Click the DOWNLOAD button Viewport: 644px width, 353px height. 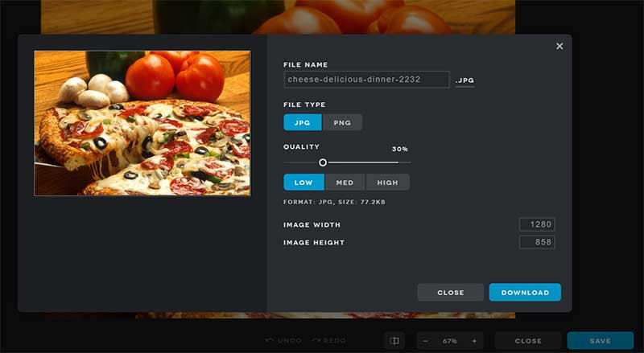tap(525, 292)
